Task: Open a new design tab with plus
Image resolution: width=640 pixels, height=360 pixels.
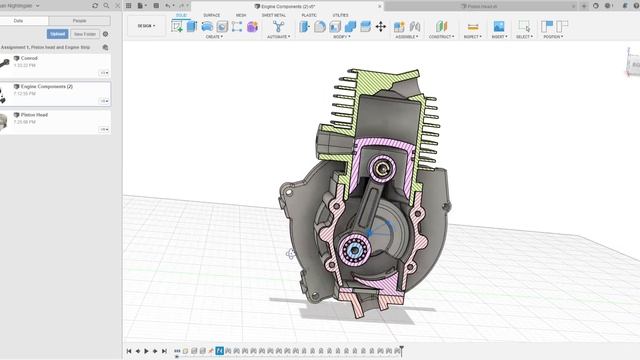Action: pos(584,6)
